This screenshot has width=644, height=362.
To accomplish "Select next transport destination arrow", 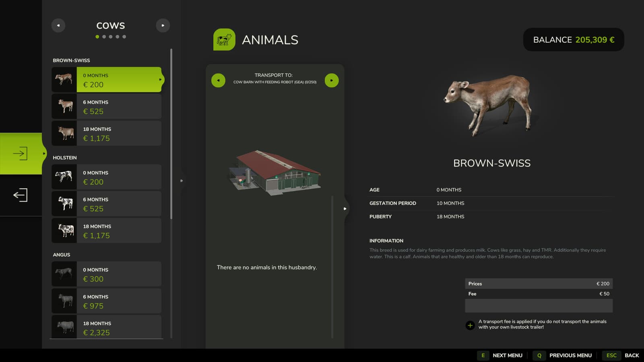I will click(x=332, y=80).
